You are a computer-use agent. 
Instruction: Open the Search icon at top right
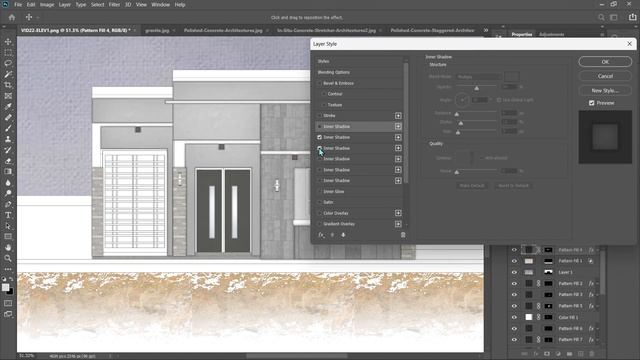601,17
